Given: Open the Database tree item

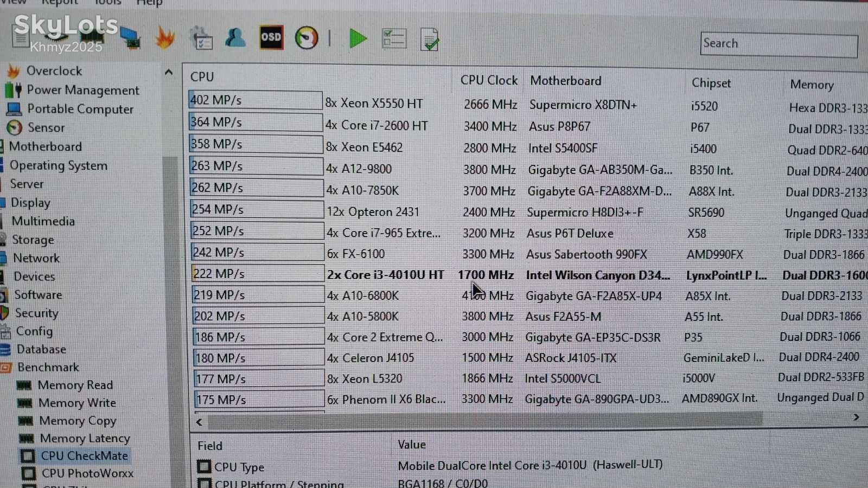Looking at the screenshot, I should (x=41, y=349).
